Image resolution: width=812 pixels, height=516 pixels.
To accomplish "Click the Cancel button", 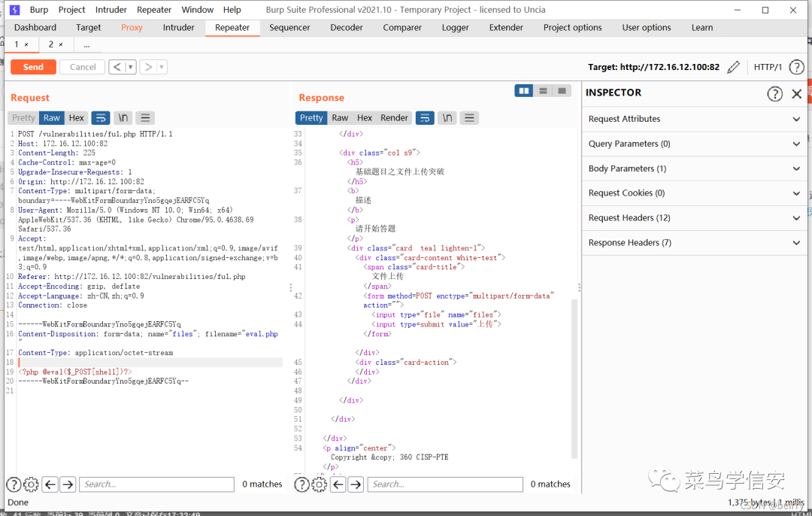I will pyautogui.click(x=83, y=67).
